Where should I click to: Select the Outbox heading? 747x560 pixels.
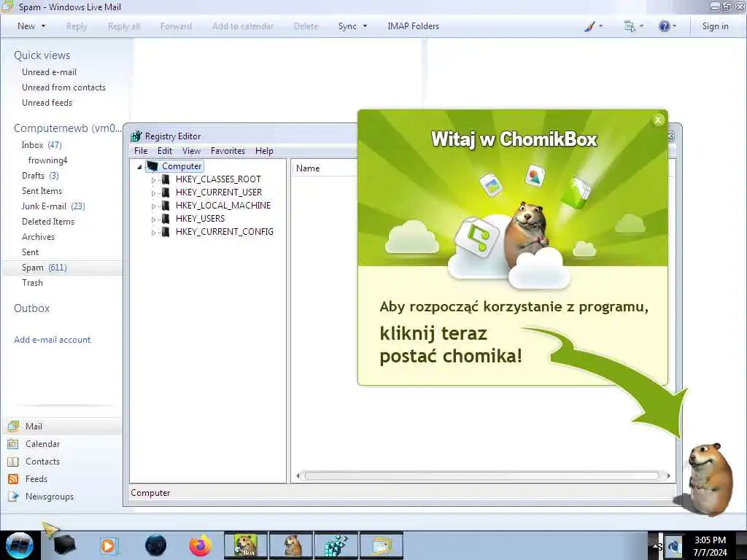pyautogui.click(x=31, y=308)
